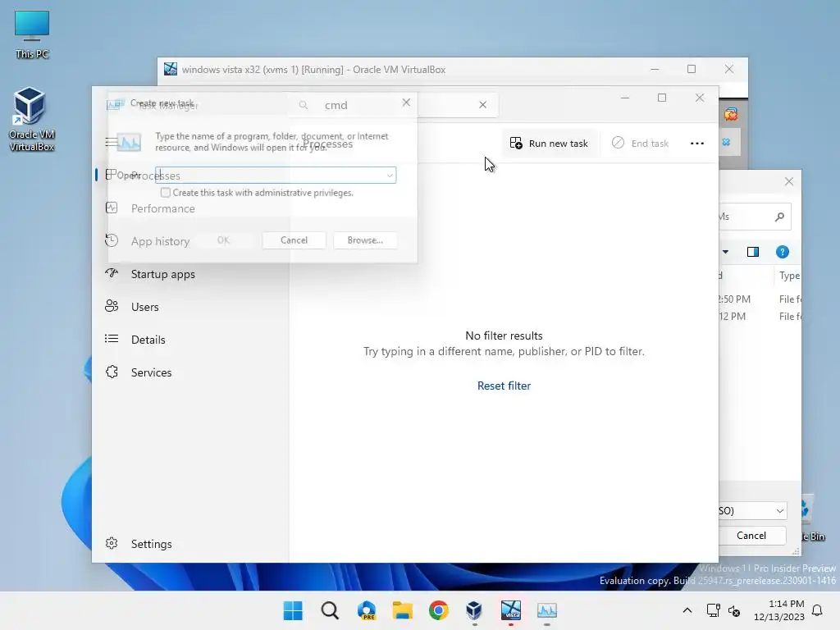Go to the Users tab
Screen dimensions: 840x630
pos(144,307)
